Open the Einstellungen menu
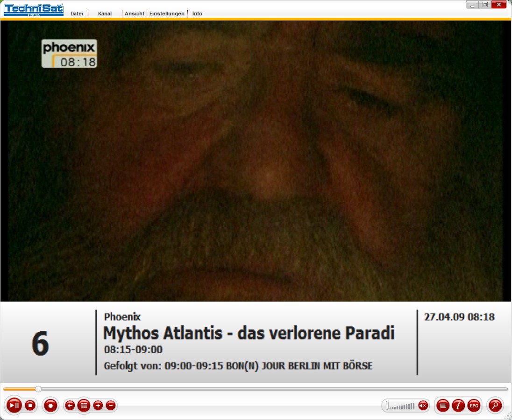 [167, 14]
